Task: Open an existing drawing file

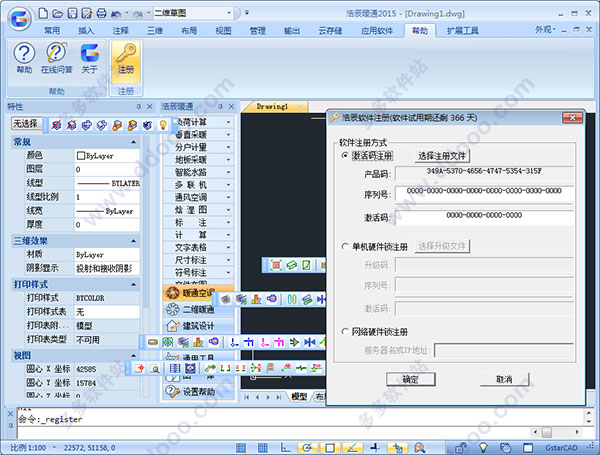Action: tap(58, 14)
